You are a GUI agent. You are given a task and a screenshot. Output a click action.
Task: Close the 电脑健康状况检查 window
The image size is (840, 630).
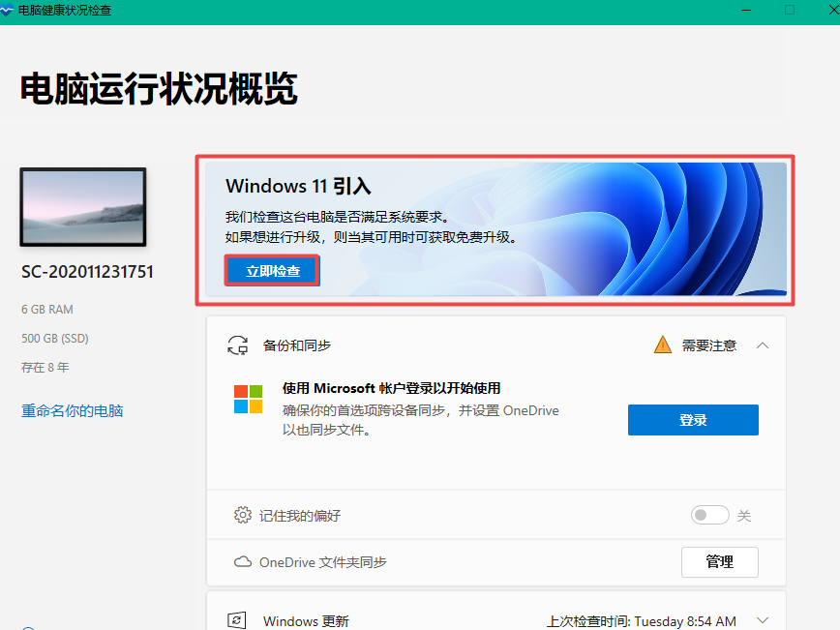point(833,11)
